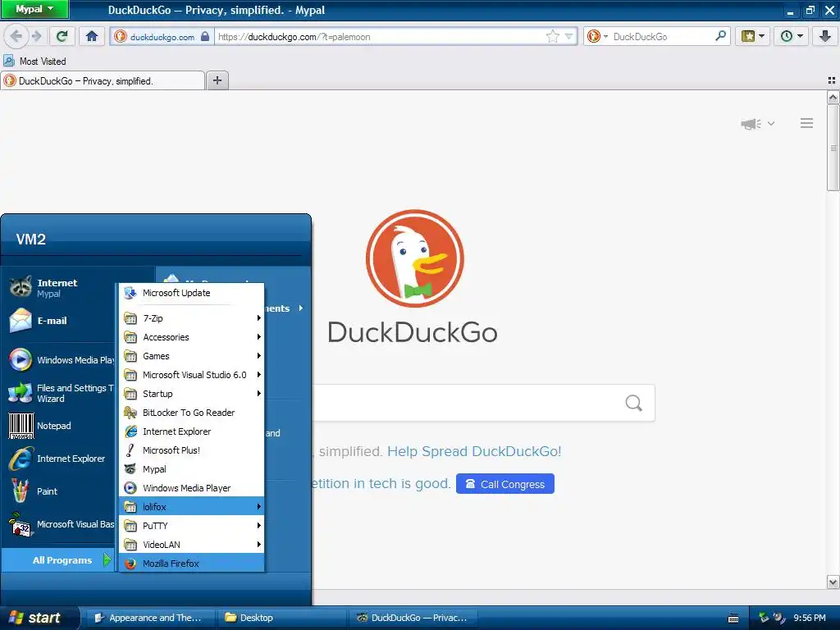The width and height of the screenshot is (840, 630).
Task: Click All Programs in the Start menu
Action: coord(59,560)
